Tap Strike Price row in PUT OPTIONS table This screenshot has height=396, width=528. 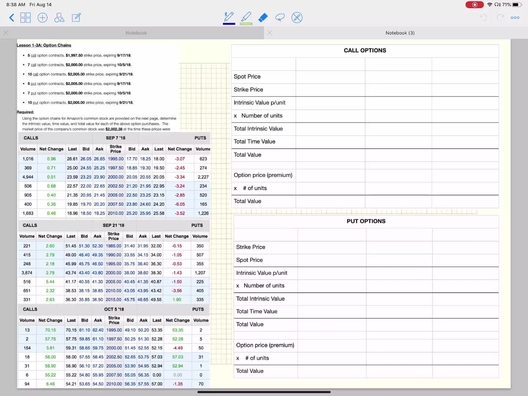(x=251, y=247)
